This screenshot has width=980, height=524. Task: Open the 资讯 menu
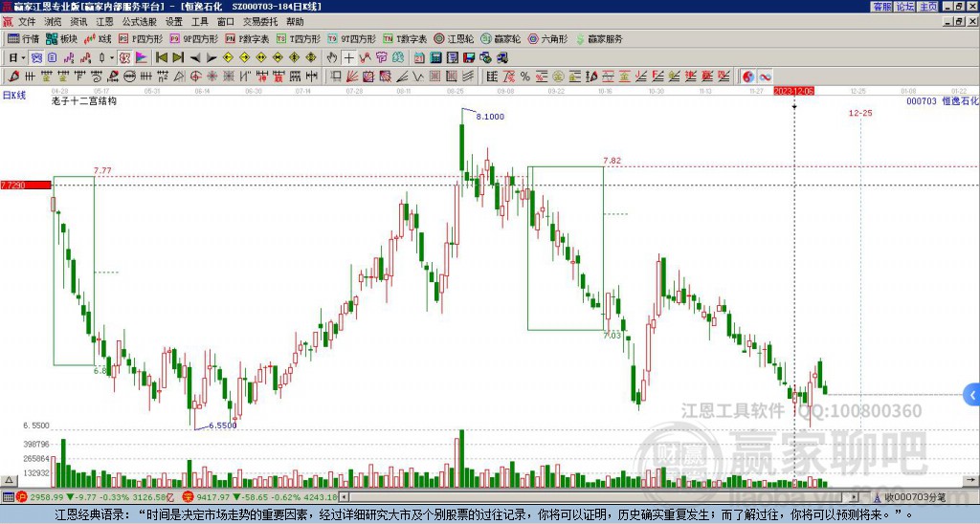78,22
